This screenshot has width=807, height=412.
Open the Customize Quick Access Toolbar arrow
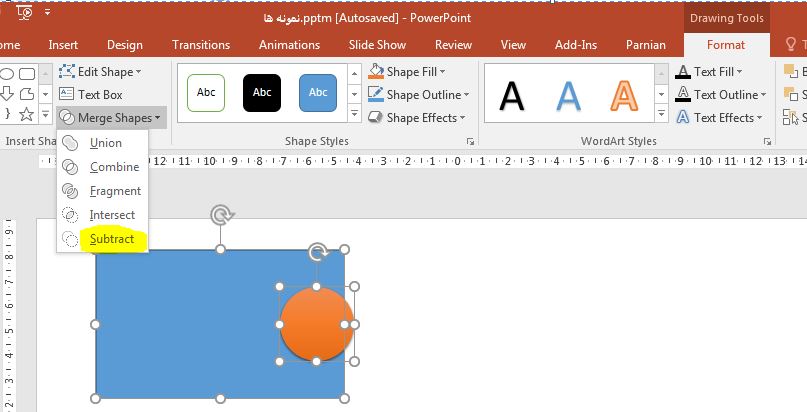47,11
